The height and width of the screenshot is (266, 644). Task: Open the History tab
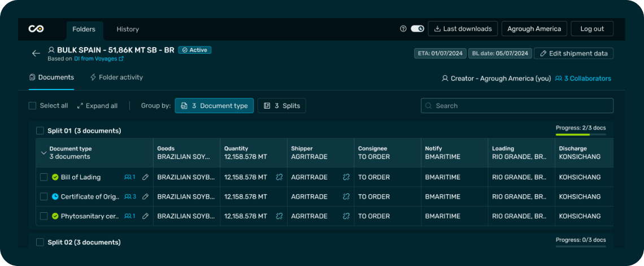128,29
